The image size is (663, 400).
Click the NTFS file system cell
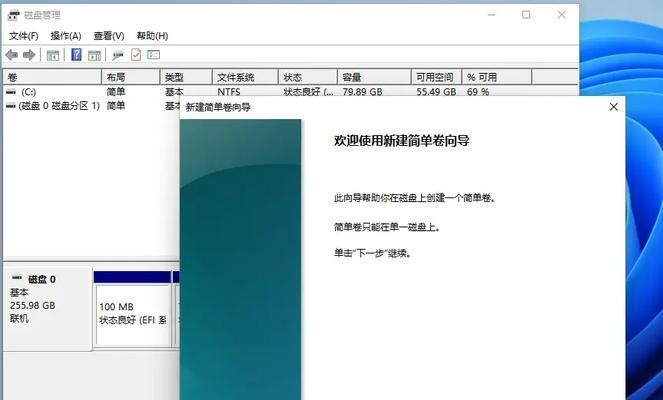(229, 92)
